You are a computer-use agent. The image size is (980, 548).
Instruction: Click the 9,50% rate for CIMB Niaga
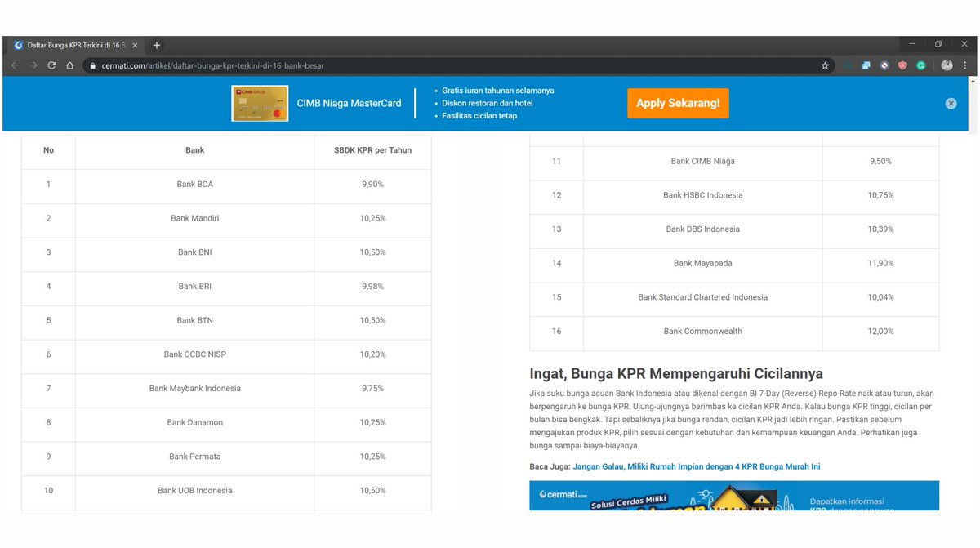tap(880, 162)
